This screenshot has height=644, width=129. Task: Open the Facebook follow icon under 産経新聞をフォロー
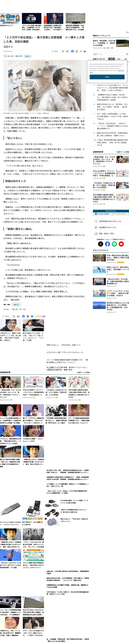pos(107,244)
